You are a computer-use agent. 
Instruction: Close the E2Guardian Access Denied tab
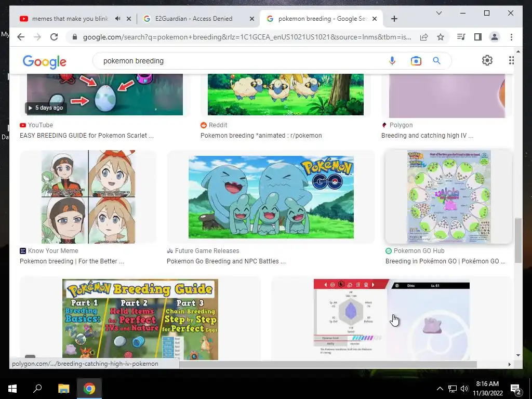(252, 19)
